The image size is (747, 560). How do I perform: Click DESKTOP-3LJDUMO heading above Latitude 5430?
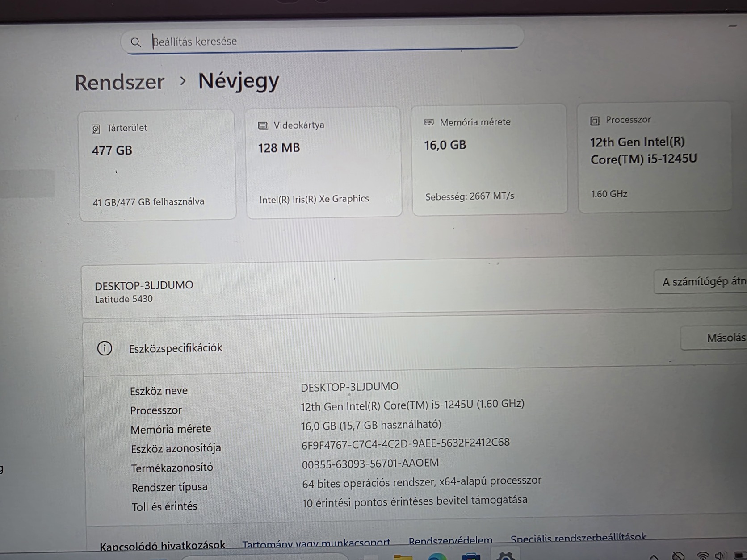(x=144, y=285)
